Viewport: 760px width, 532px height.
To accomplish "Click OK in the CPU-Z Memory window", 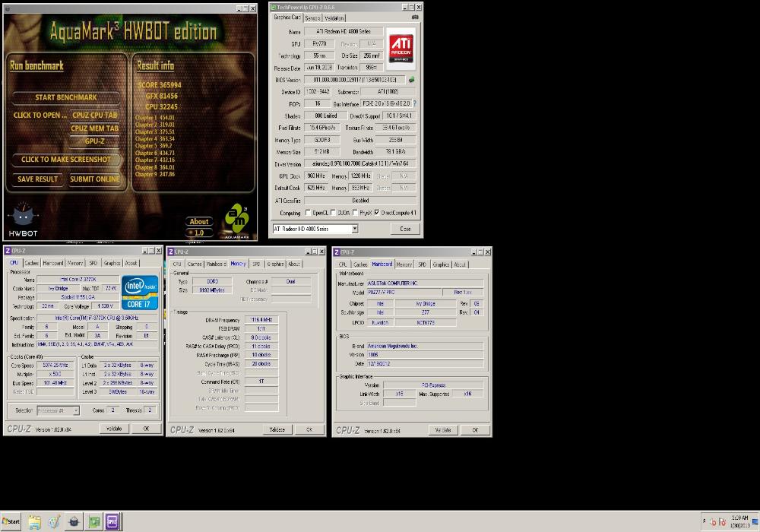I will click(x=309, y=429).
